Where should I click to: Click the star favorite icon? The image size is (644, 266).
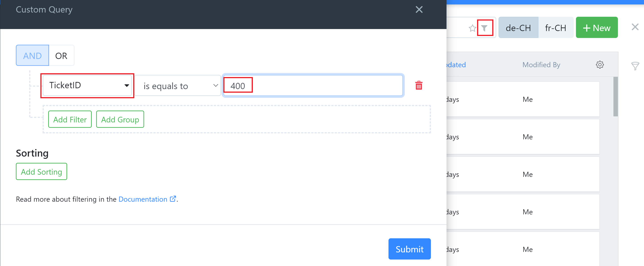(x=472, y=28)
